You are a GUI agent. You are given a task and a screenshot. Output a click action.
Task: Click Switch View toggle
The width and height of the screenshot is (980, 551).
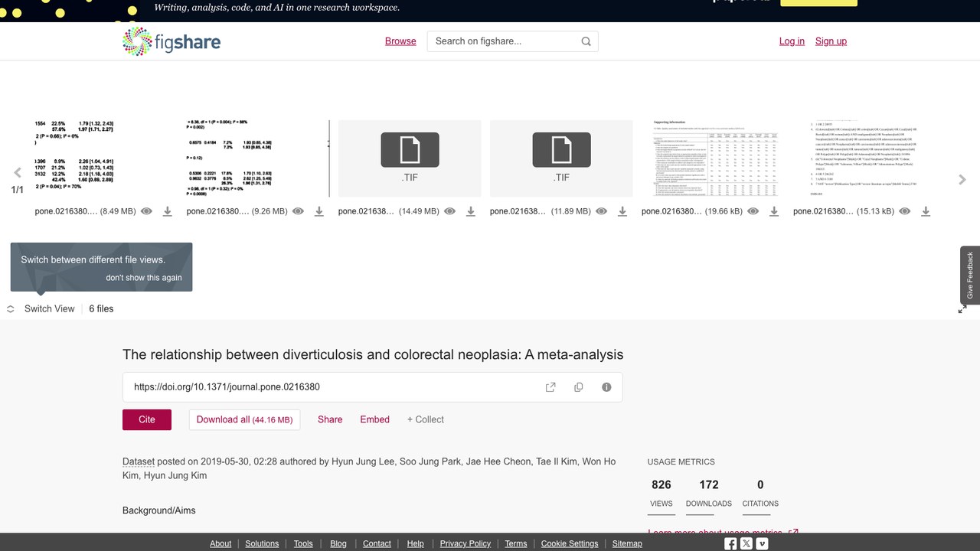tap(41, 309)
